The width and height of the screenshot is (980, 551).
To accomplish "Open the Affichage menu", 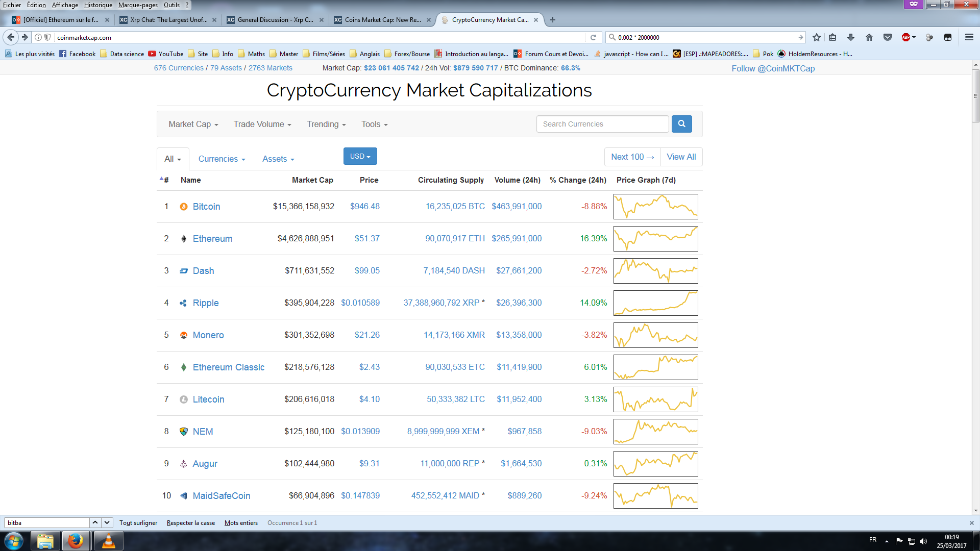I will coord(65,5).
